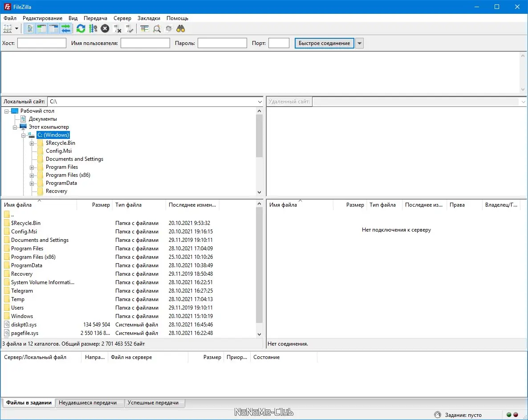The image size is (528, 420).
Task: Toggle processing of the transfer queue
Action: (x=93, y=29)
